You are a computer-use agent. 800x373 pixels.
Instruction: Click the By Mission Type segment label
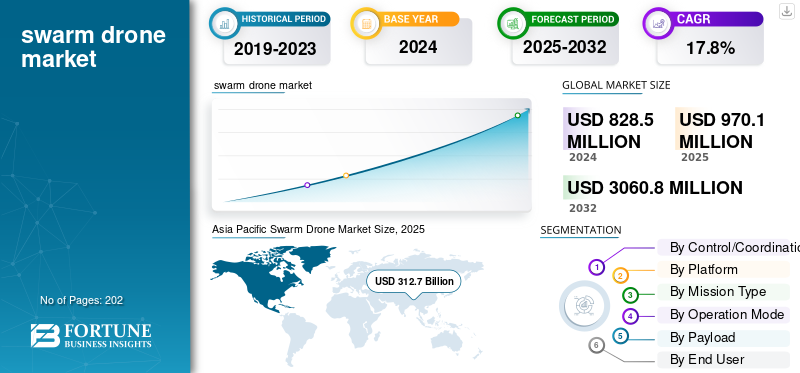click(x=718, y=292)
